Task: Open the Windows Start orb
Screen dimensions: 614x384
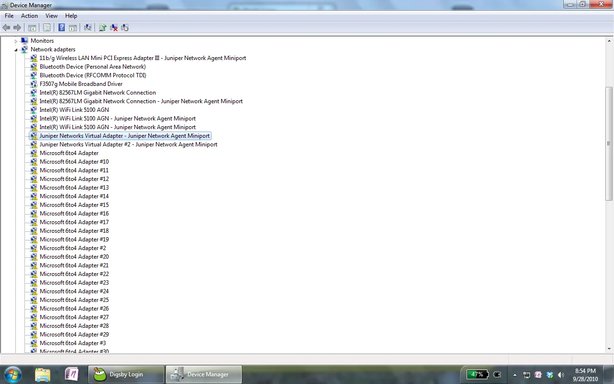Action: 13,375
